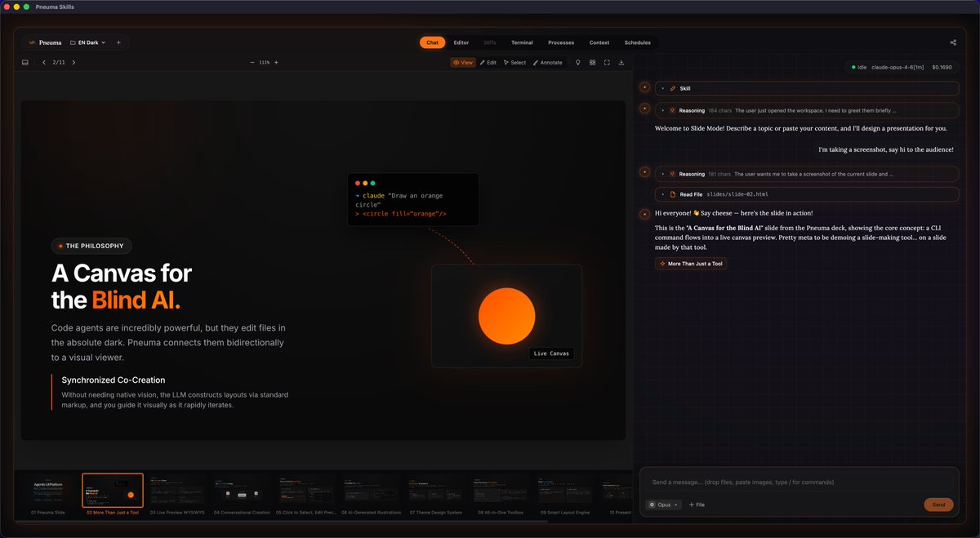This screenshot has height=538, width=980.
Task: Click the Live Canvas label on slide
Action: pyautogui.click(x=551, y=353)
